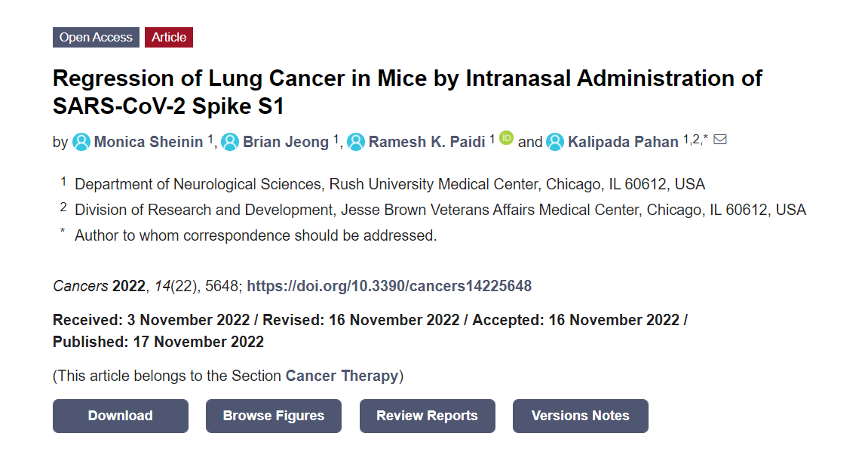Click Brian Jeong's profile avatar icon
This screenshot has width=868, height=467.
point(230,142)
